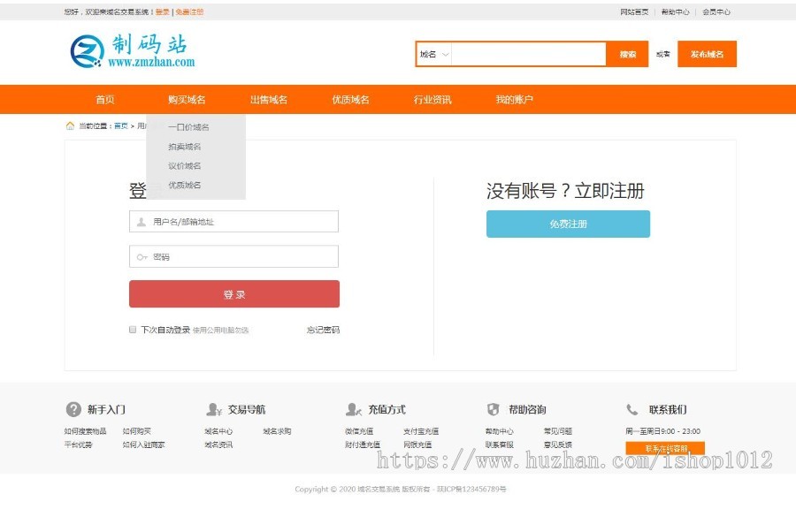Open the 出售域名 navigation tab
The image size is (796, 532).
268,100
